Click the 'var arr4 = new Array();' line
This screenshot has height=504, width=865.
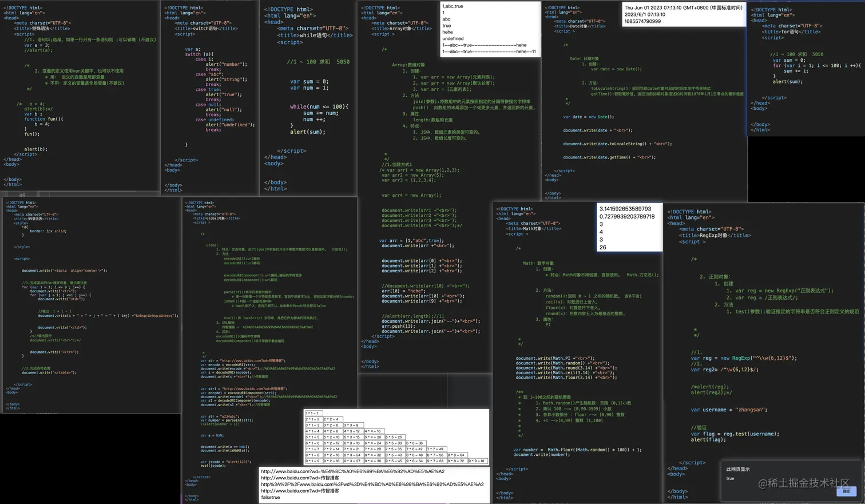[411, 195]
